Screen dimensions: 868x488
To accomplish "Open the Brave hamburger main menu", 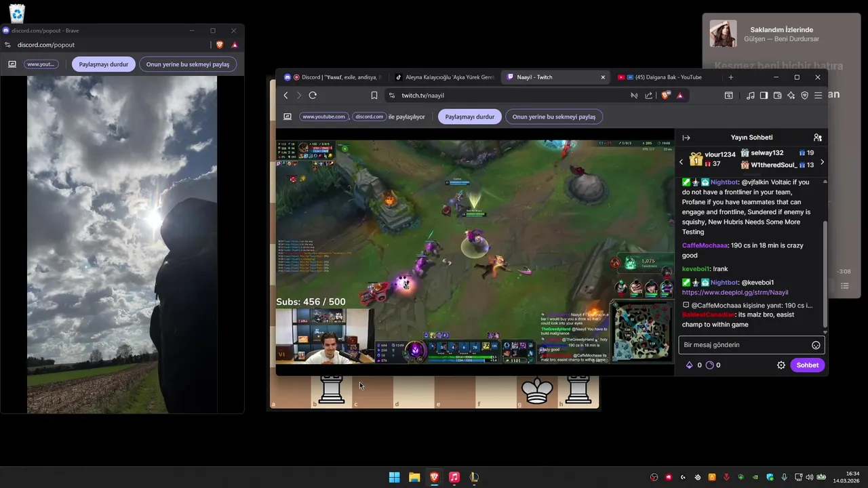I will pyautogui.click(x=818, y=96).
